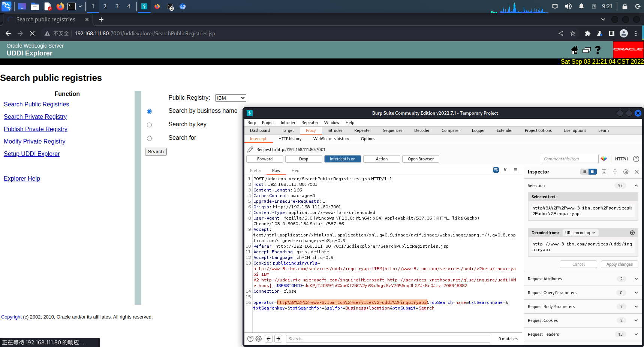Go to previous search match arrow

[269, 339]
